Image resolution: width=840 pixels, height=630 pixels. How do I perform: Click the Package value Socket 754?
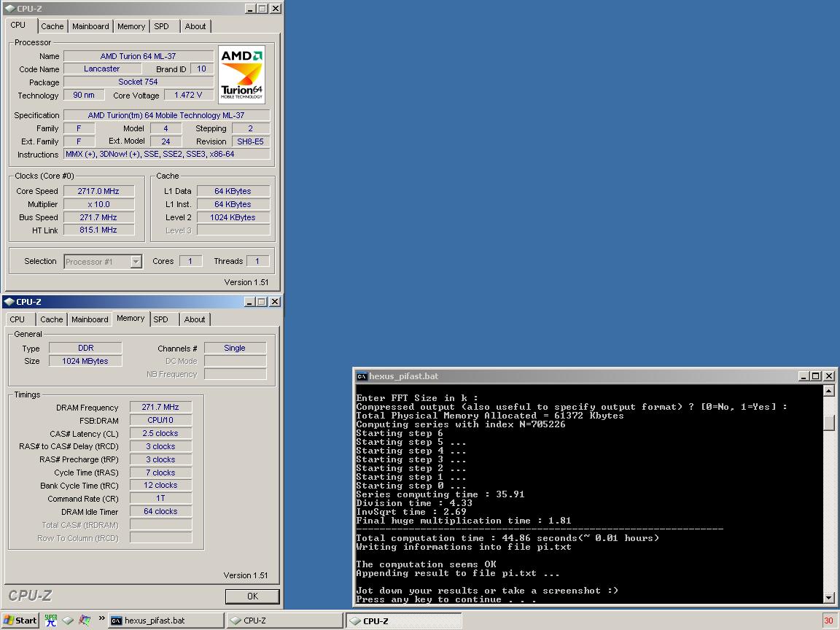click(x=139, y=82)
